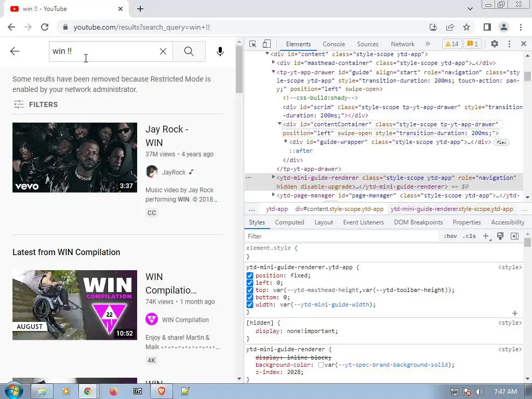Open the Event Listeners tab
The width and height of the screenshot is (532, 399).
click(363, 222)
